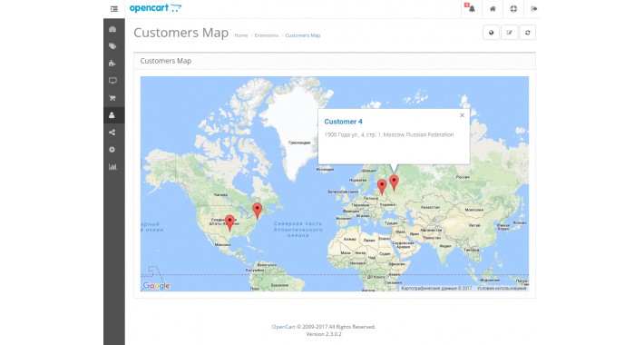Click the logout icon
The width and height of the screenshot is (644, 345).
(533, 9)
